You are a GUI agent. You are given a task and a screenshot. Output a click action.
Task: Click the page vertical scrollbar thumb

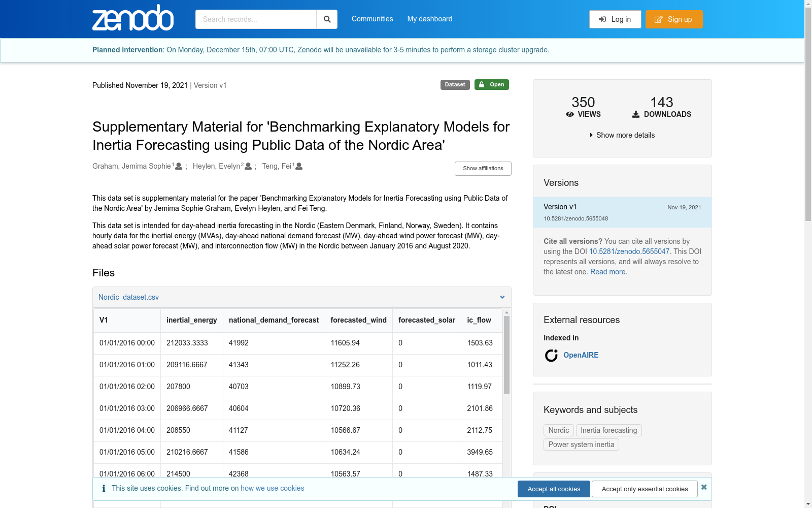pos(808,114)
